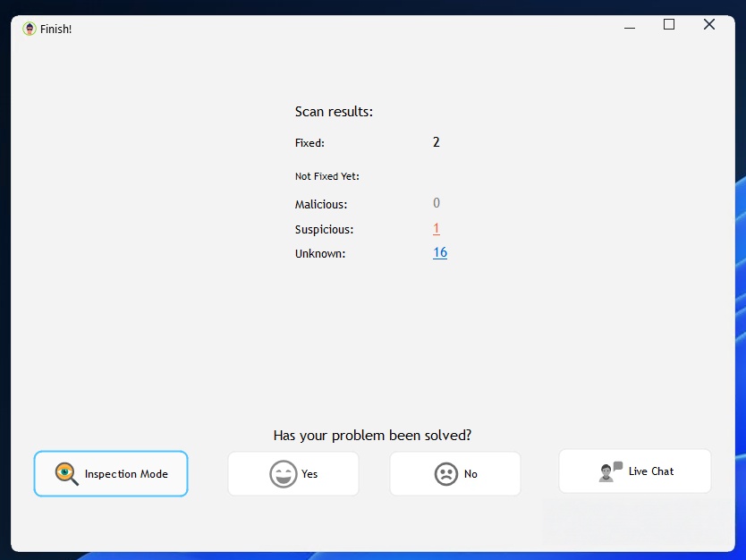The width and height of the screenshot is (746, 560).
Task: Click the 'Finish!' window title
Action: click(55, 29)
